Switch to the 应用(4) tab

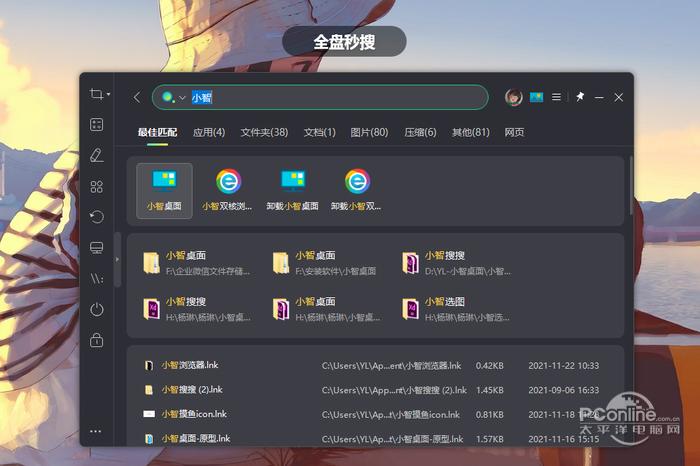click(x=209, y=132)
